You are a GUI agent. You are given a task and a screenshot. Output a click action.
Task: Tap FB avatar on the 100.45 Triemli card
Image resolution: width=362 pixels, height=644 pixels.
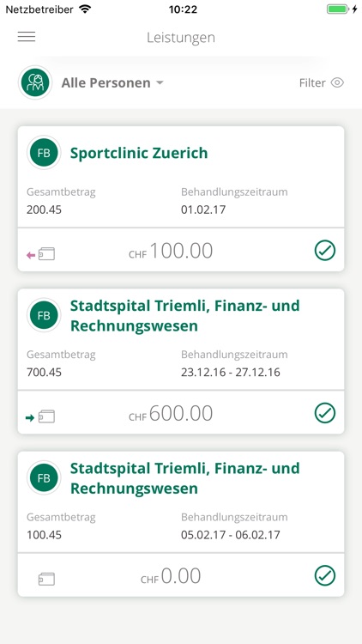[44, 478]
